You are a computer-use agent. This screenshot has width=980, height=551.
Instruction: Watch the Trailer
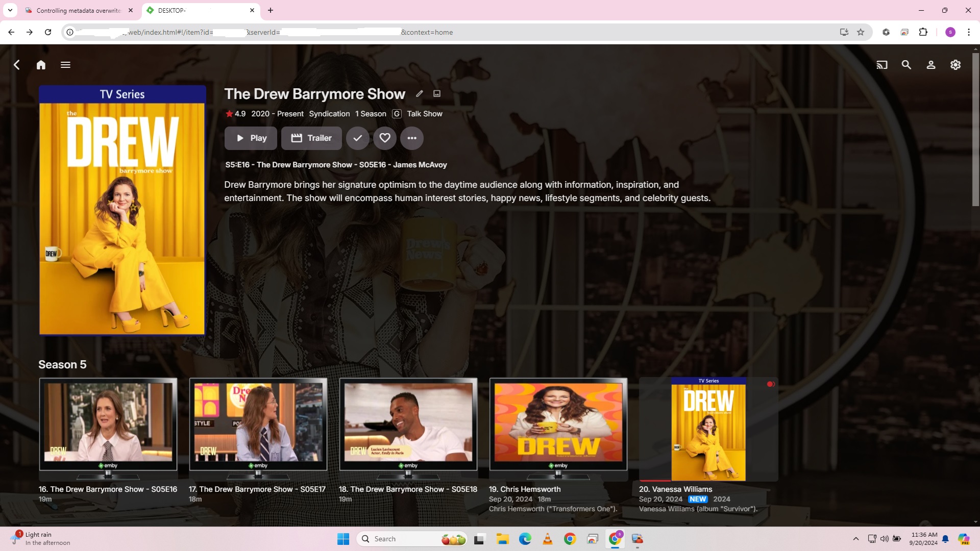(x=311, y=138)
